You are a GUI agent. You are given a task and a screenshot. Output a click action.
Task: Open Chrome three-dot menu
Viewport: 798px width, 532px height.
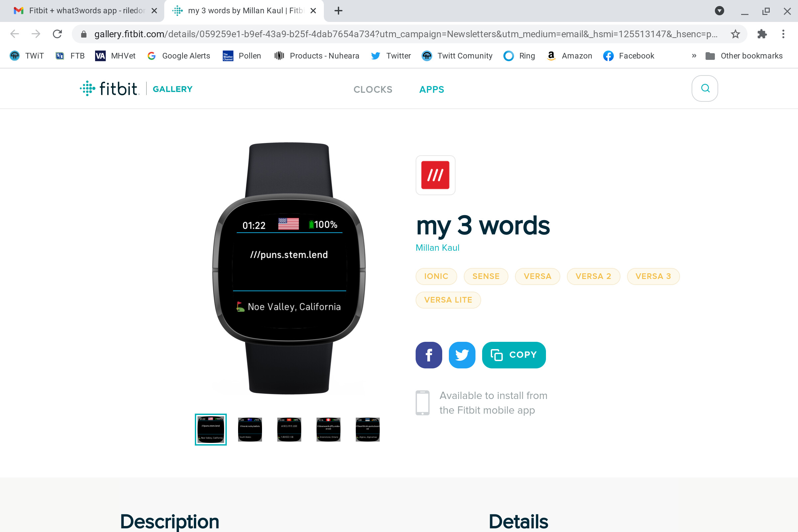(x=783, y=34)
